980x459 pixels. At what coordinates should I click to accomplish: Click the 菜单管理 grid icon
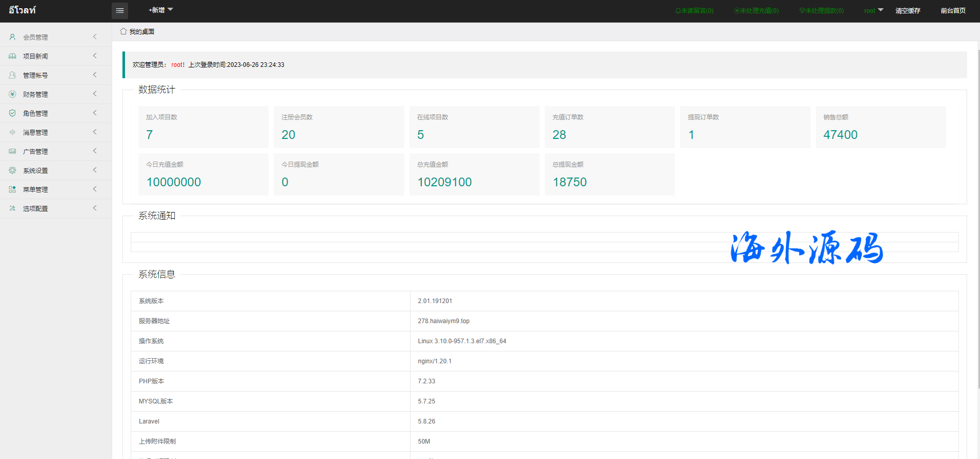coord(12,189)
